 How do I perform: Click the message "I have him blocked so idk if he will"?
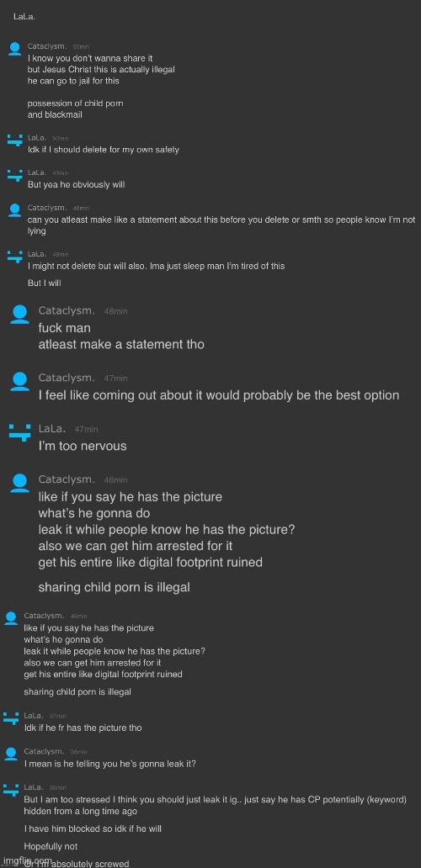[93, 828]
